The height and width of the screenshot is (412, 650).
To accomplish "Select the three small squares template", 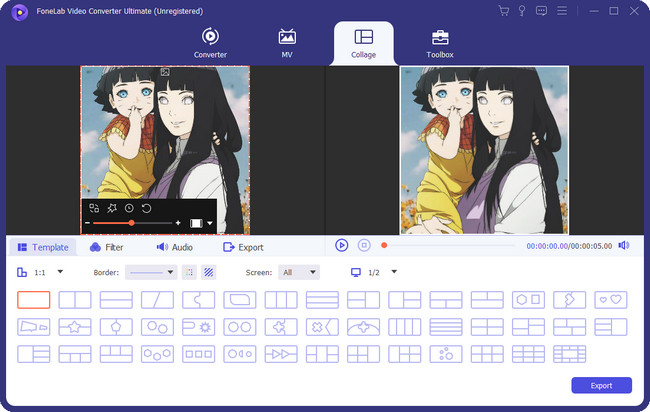I will (199, 354).
